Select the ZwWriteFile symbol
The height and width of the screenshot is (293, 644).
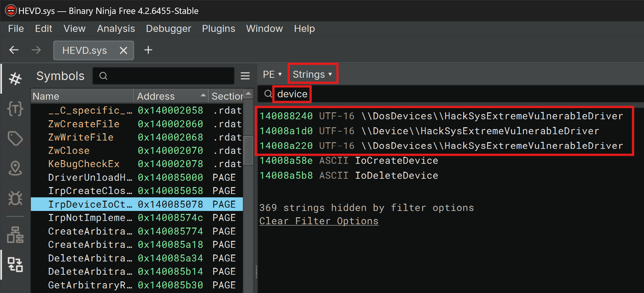pyautogui.click(x=137, y=137)
